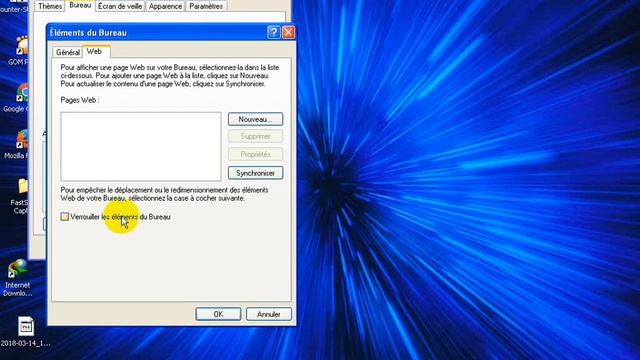Switch to the Général tab
Screen dimensions: 640x360
pos(68,52)
